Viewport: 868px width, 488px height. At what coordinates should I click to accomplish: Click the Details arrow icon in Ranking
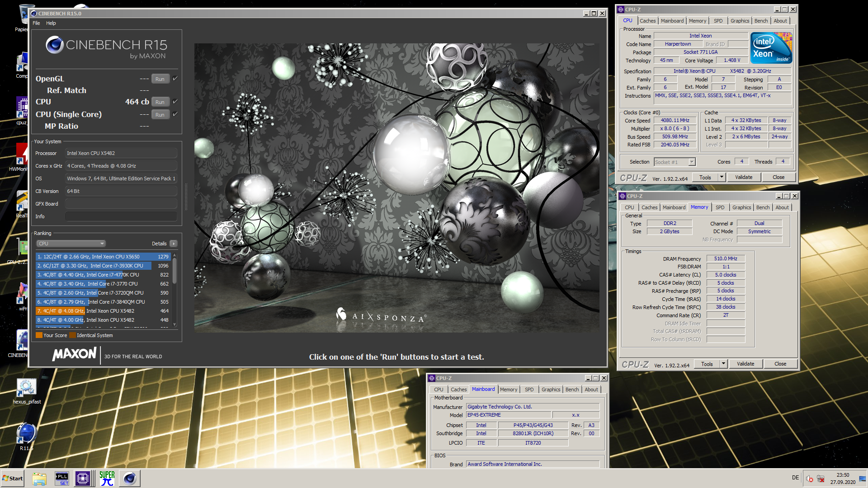coord(174,244)
